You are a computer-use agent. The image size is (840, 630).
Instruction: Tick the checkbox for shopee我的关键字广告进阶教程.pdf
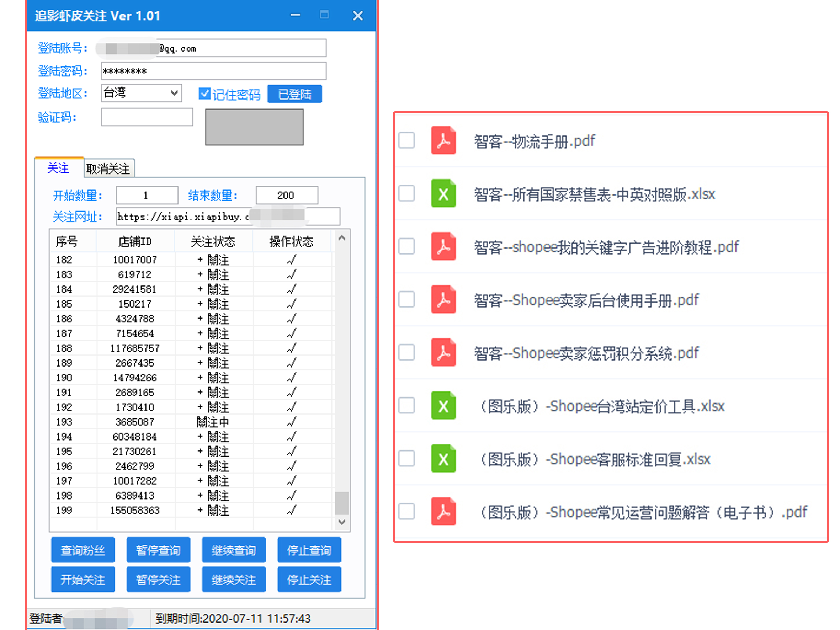[x=406, y=246]
